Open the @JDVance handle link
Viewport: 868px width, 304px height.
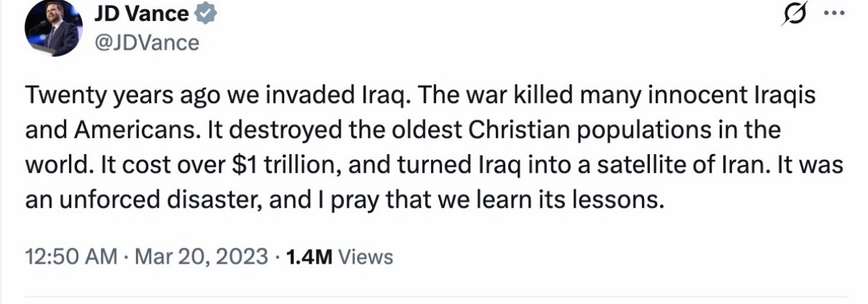point(146,43)
